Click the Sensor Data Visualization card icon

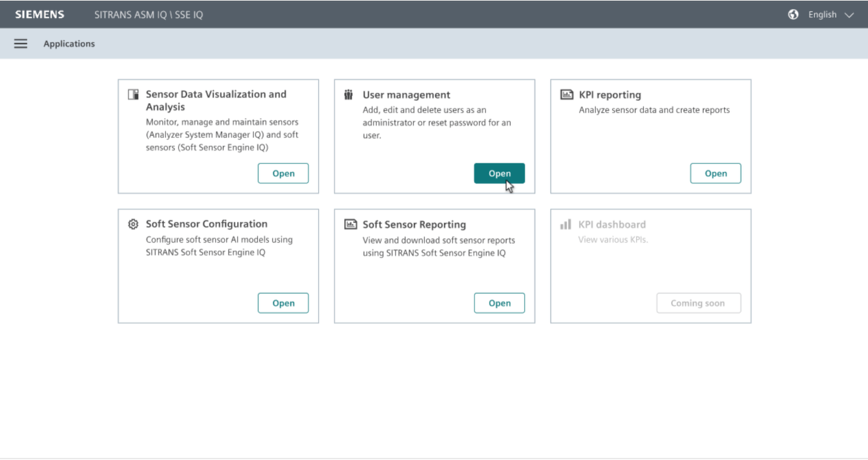coord(133,95)
